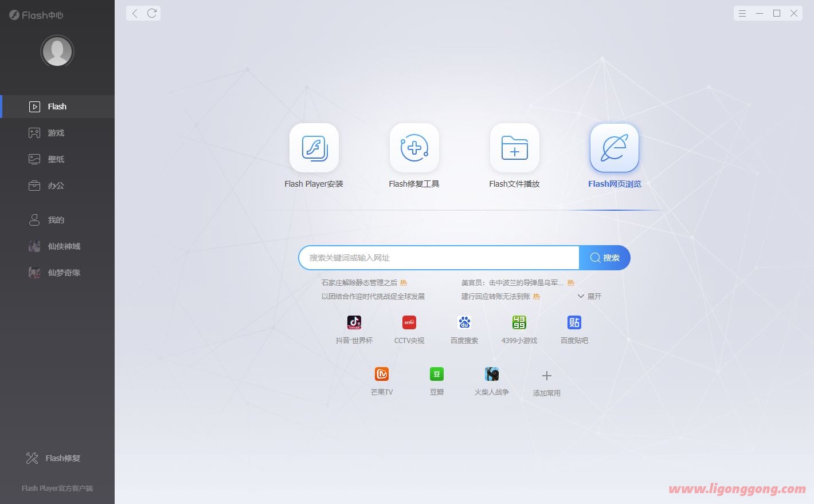This screenshot has width=814, height=504.
Task: Click the user avatar in sidebar
Action: [x=57, y=51]
